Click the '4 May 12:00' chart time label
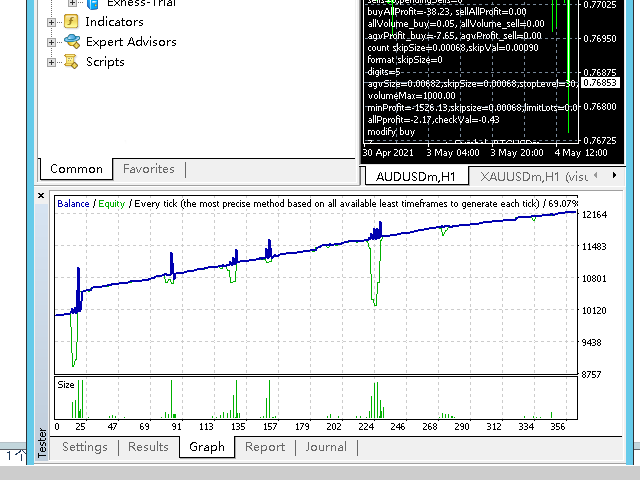640x480 pixels. 581,153
